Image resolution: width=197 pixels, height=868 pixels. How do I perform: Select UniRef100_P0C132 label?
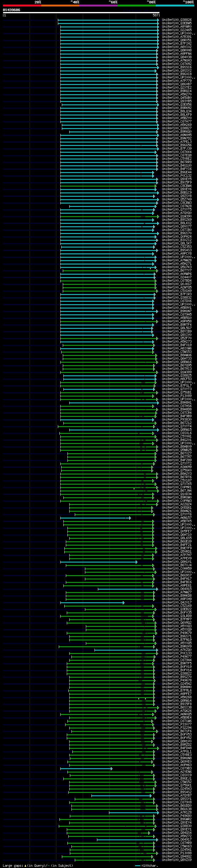point(177,176)
